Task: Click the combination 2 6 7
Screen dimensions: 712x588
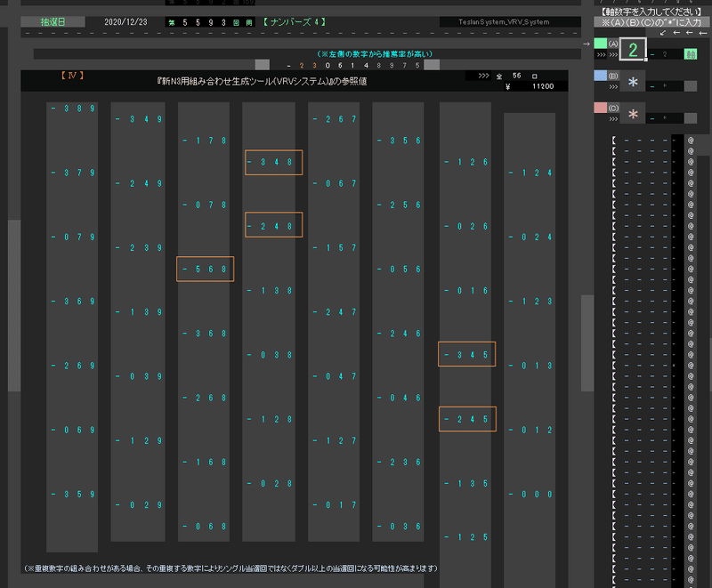Action: point(335,119)
